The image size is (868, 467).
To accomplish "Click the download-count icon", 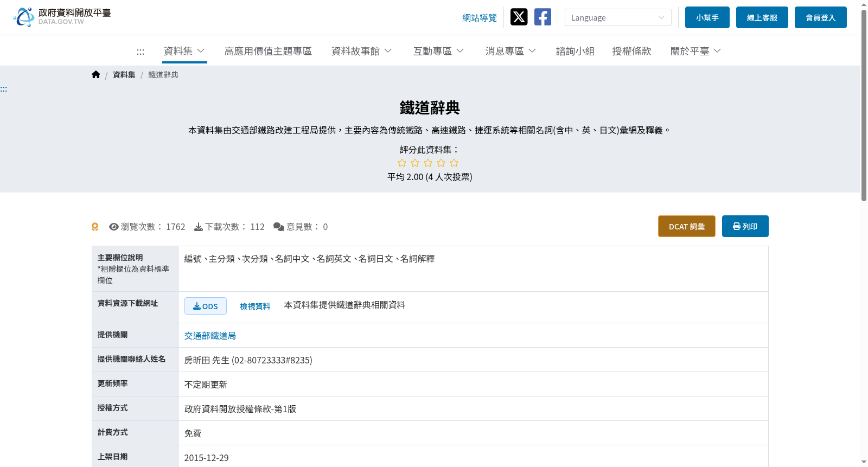I will [x=199, y=227].
